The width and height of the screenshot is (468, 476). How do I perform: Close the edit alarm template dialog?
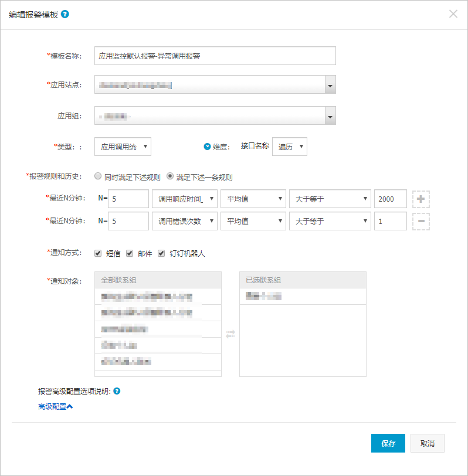click(x=453, y=14)
